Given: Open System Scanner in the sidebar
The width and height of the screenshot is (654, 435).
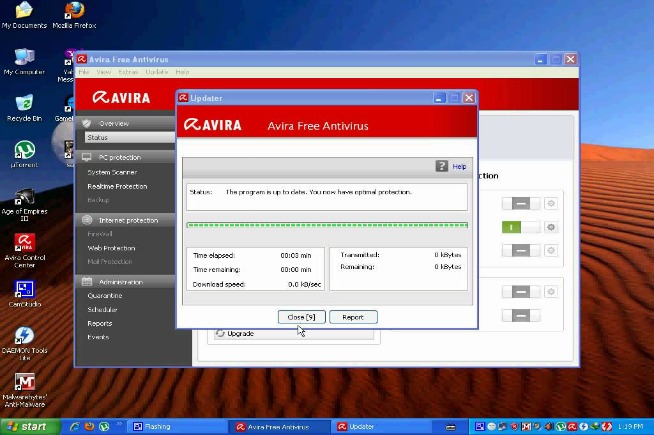Looking at the screenshot, I should coord(112,172).
